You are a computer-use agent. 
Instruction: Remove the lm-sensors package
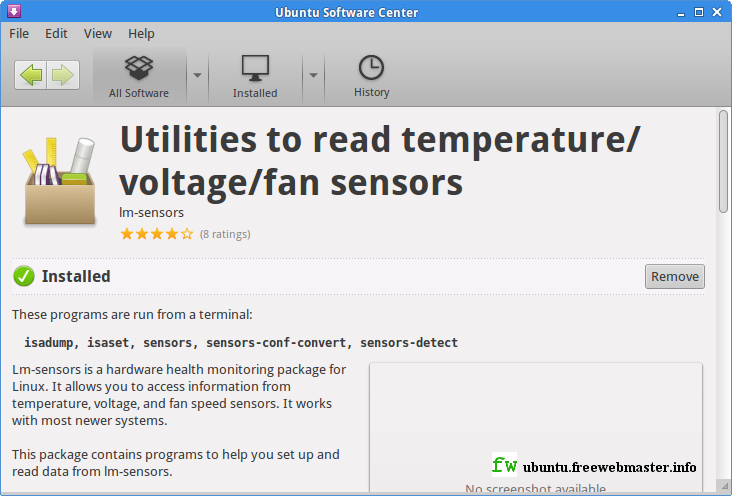[675, 276]
